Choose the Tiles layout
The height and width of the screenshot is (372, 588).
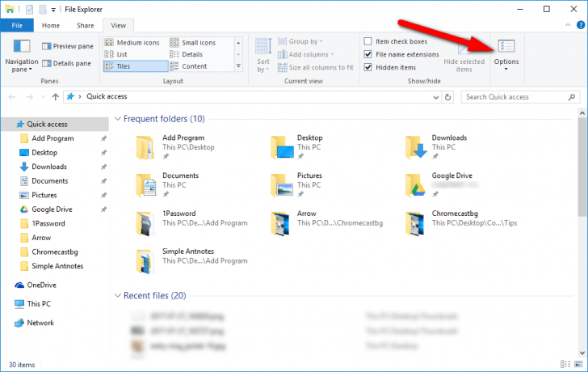(136, 66)
